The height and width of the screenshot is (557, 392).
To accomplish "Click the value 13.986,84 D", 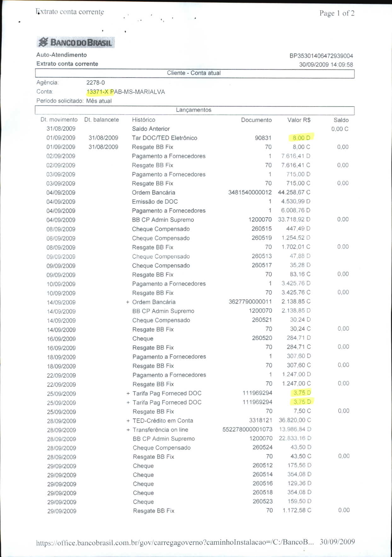I will pyautogui.click(x=295, y=430).
